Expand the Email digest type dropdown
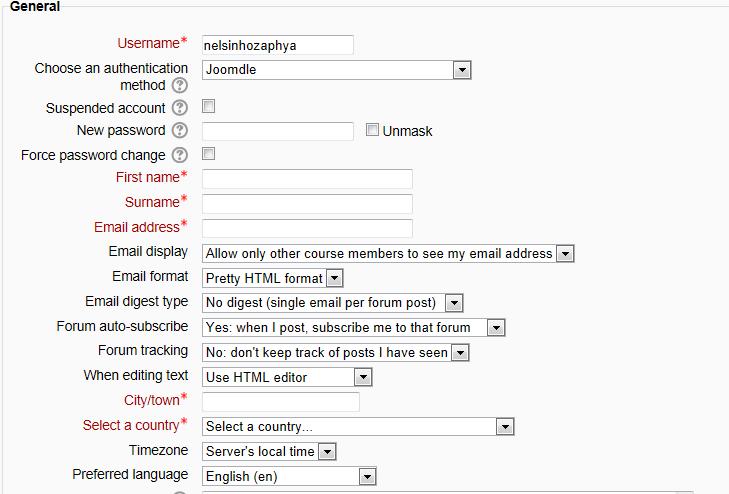Screen dimensions: 729x494 pos(333,302)
